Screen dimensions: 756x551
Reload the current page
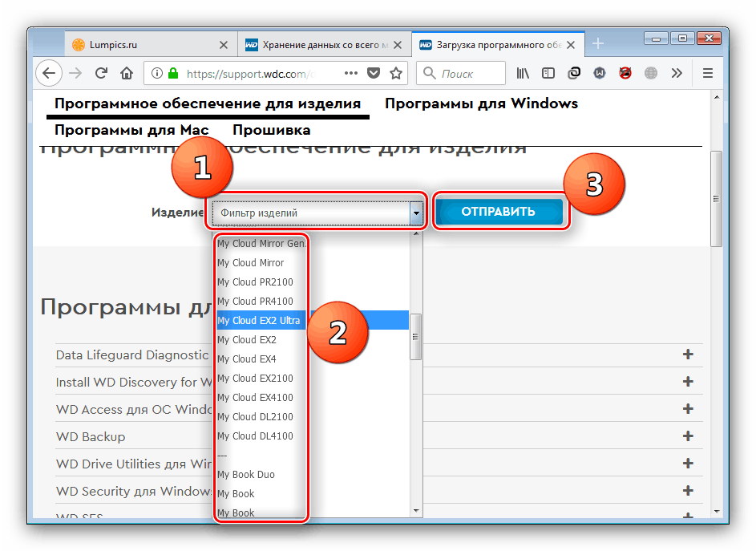point(101,73)
